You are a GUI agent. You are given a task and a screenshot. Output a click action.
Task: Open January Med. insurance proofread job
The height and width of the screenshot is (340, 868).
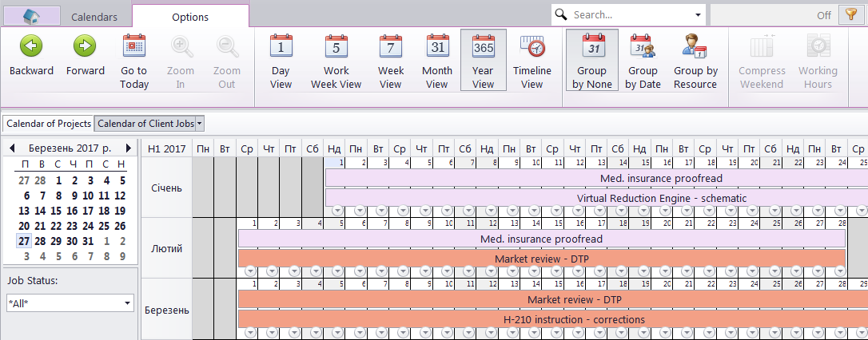click(597, 178)
